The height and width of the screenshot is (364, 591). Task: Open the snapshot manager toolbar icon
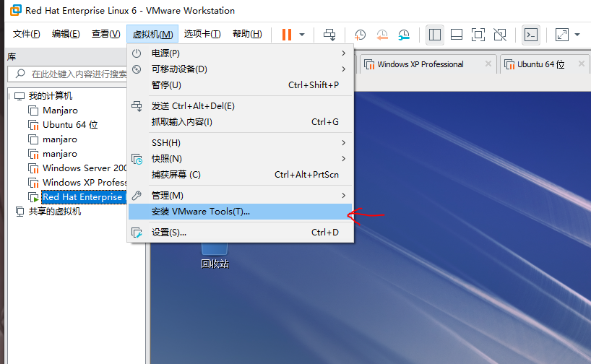coord(404,35)
